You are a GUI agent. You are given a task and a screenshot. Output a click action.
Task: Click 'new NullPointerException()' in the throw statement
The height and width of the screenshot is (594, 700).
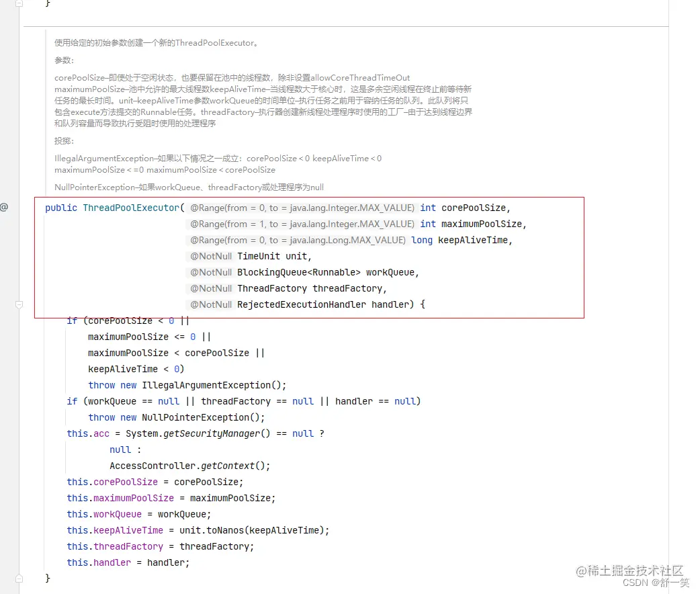pos(190,417)
